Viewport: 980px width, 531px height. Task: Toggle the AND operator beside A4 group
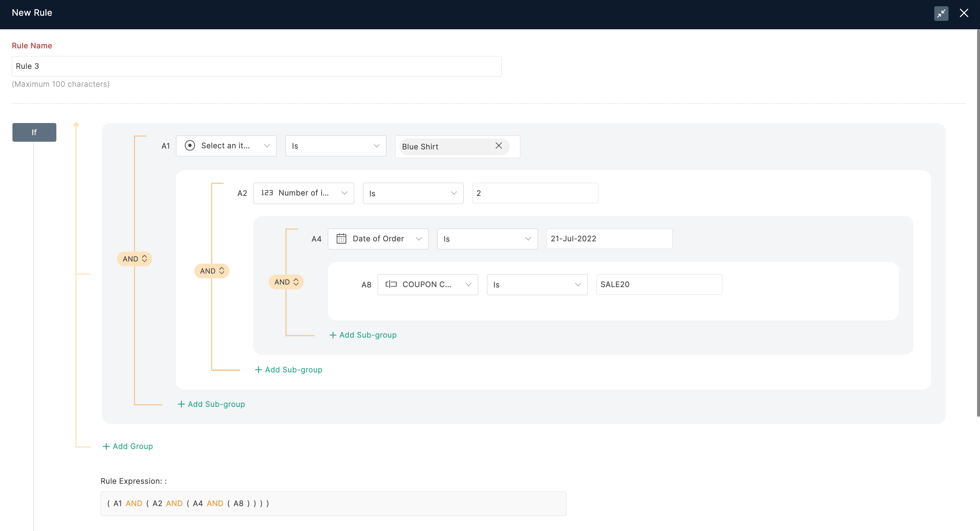click(x=286, y=282)
